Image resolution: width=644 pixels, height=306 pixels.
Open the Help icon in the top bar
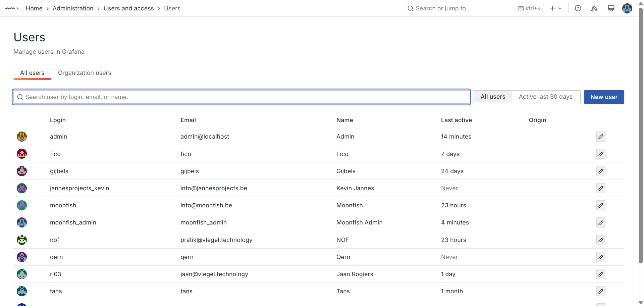pyautogui.click(x=578, y=8)
